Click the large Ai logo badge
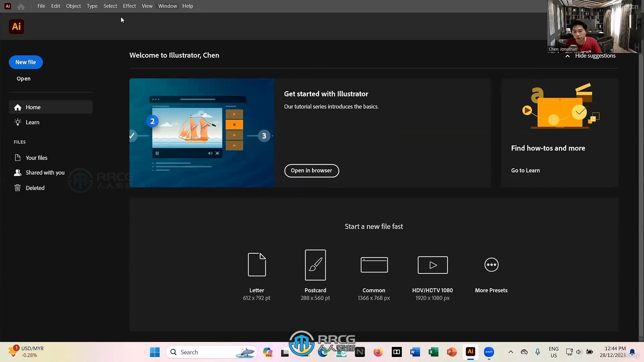Image resolution: width=644 pixels, height=362 pixels. (x=16, y=26)
